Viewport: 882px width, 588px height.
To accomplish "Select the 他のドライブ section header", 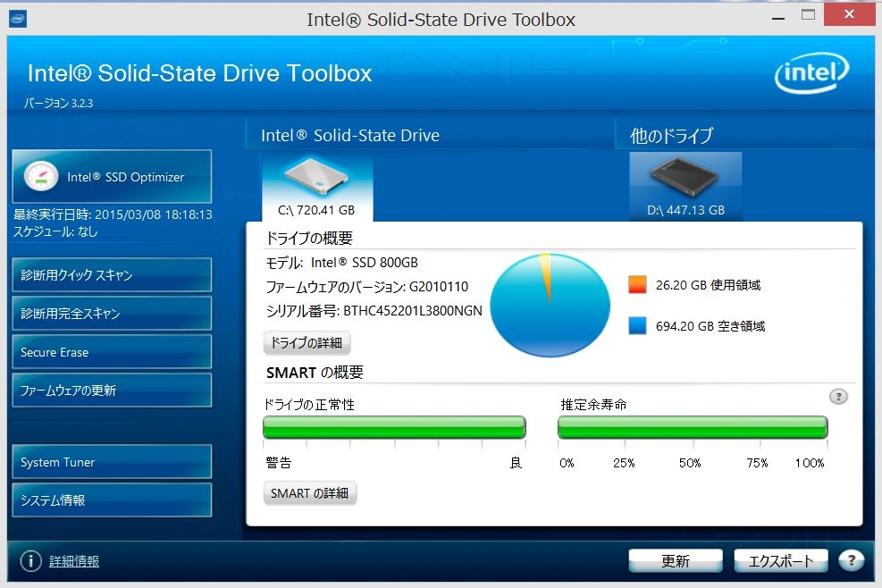I will pos(672,136).
